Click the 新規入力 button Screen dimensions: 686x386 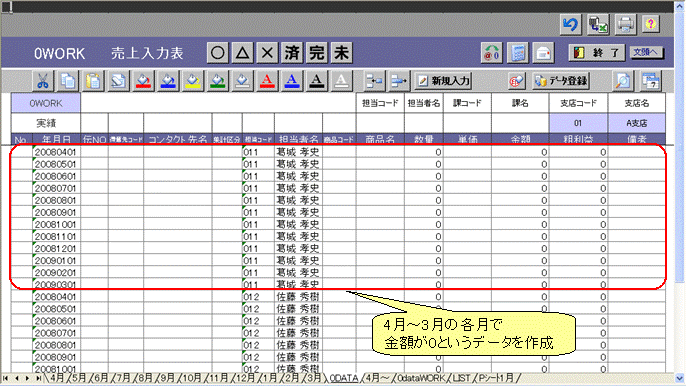tap(444, 81)
